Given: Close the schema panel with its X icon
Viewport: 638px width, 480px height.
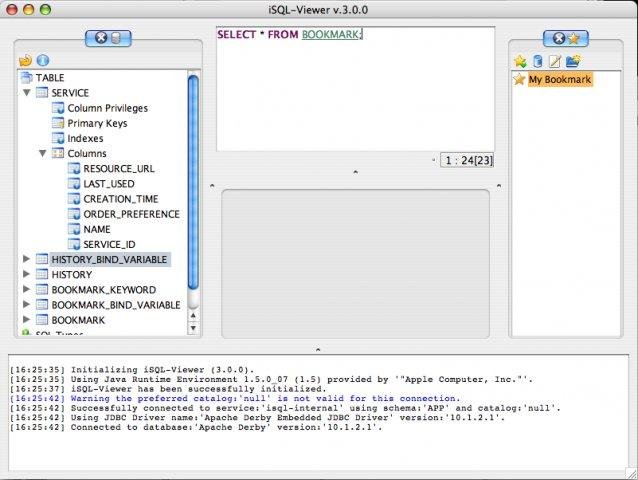Looking at the screenshot, I should tap(101, 38).
